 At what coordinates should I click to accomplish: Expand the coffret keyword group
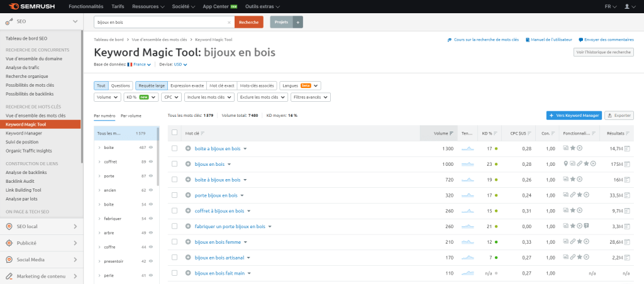coord(99,162)
